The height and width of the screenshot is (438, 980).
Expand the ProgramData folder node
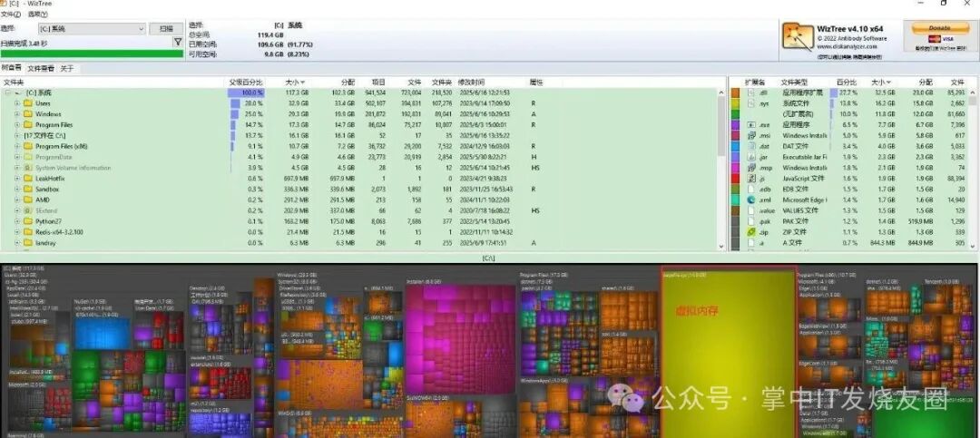[x=17, y=157]
